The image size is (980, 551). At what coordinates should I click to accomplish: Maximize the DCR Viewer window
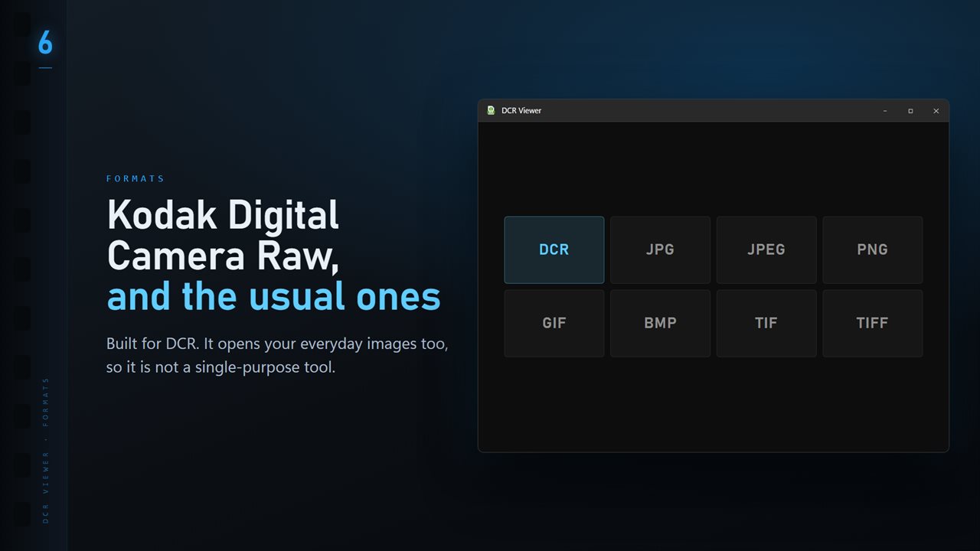(x=910, y=111)
